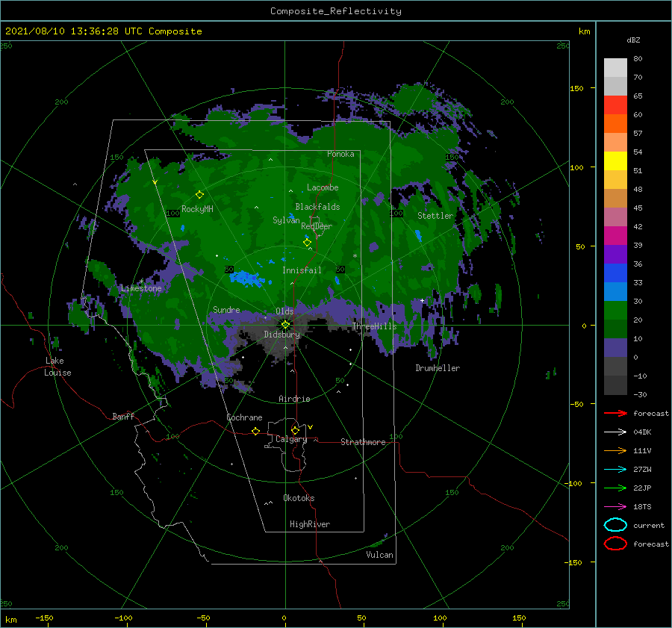
Task: Click the cyan 27ZW arrow in legend
Action: click(615, 470)
